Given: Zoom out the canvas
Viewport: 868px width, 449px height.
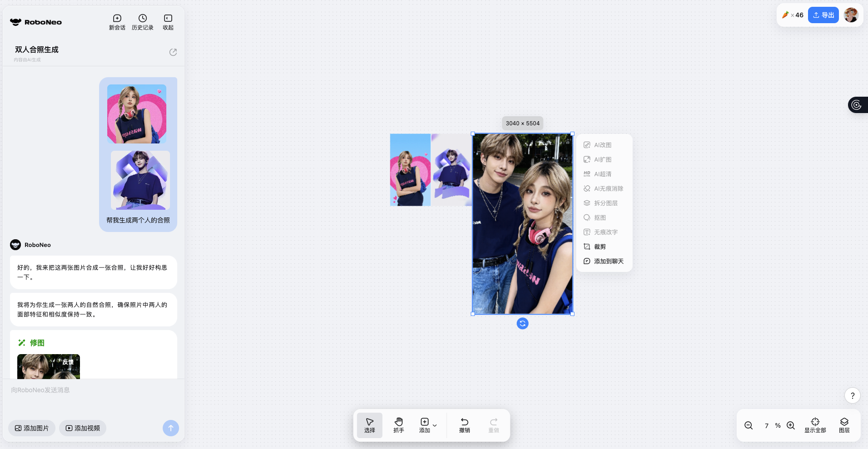Looking at the screenshot, I should point(748,425).
